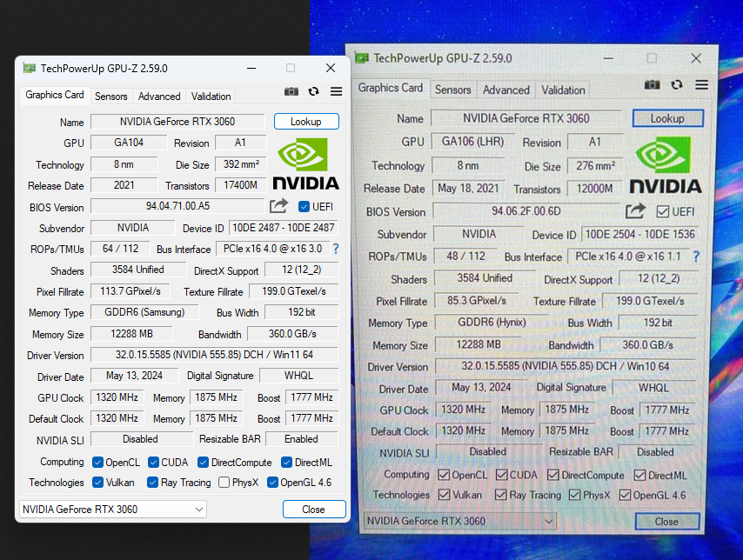This screenshot has width=743, height=560.
Task: Click the Close button in left GPU-Z window
Action: click(x=314, y=510)
